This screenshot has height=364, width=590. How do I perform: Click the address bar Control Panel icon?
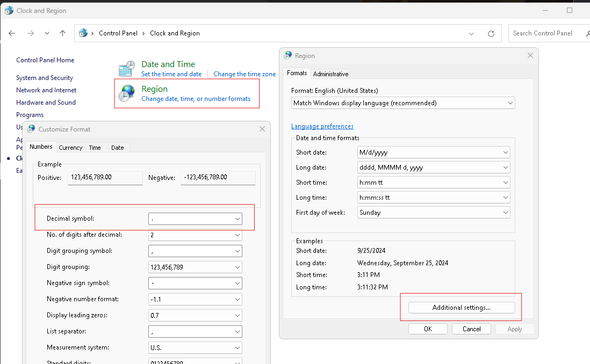point(83,33)
